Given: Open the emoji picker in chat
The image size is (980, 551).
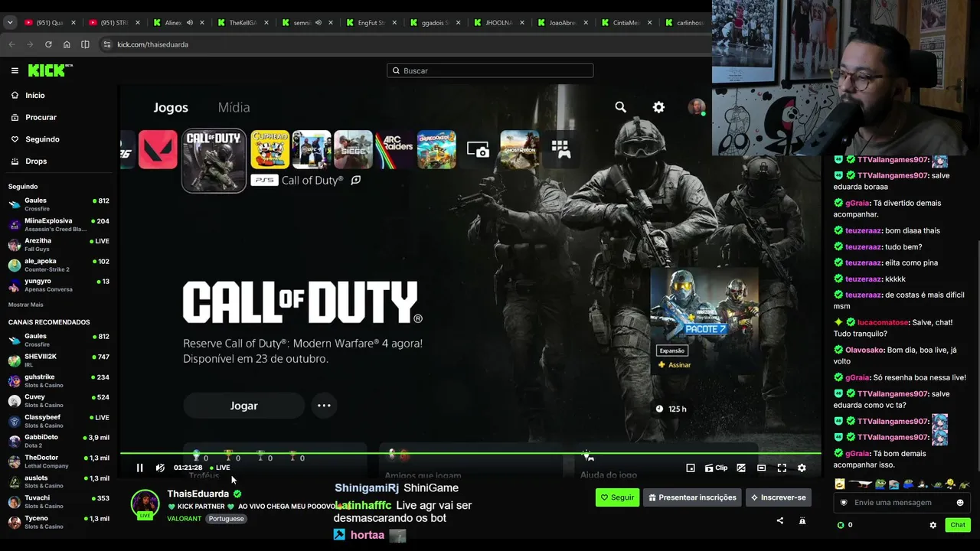Looking at the screenshot, I should pos(960,503).
